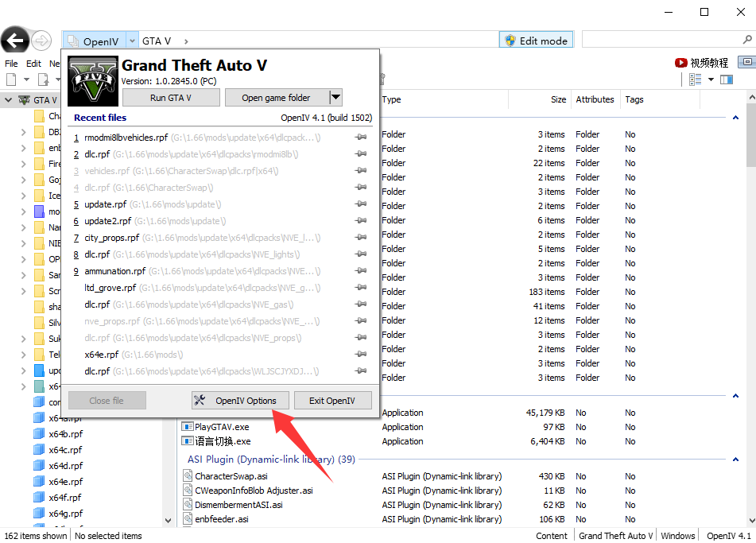Pin the city_props.rpf recent file
This screenshot has width=756, height=543.
pyautogui.click(x=361, y=237)
